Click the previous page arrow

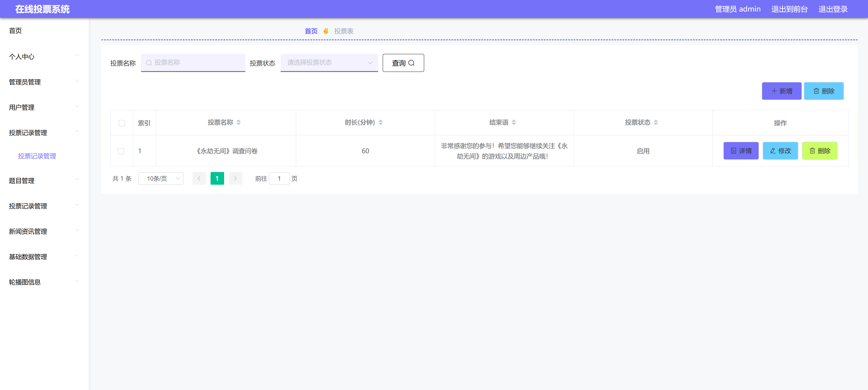[199, 178]
